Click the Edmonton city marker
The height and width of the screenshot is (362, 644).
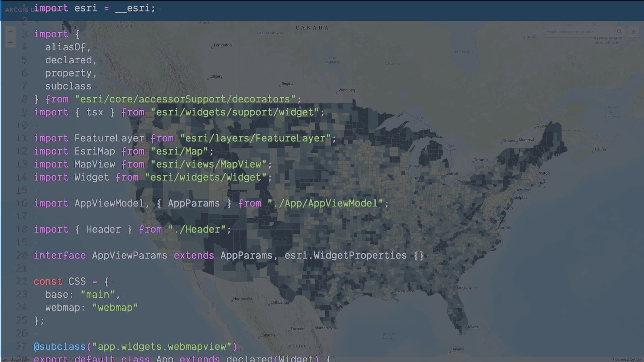(x=212, y=48)
